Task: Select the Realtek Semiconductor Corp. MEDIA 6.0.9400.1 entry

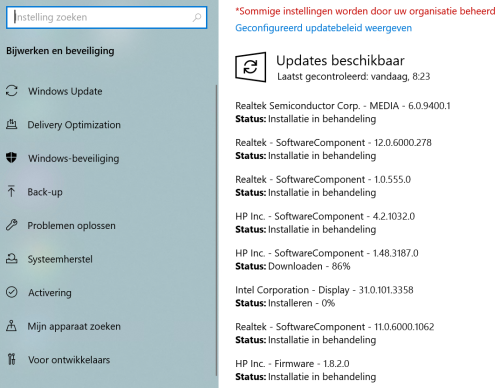Action: pos(343,106)
